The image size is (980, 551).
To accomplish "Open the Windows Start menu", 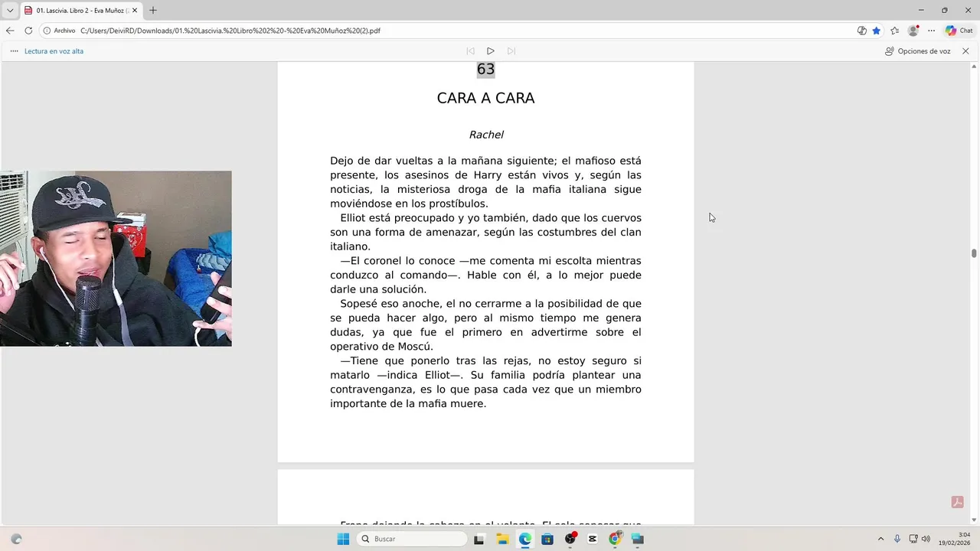I will tap(343, 539).
